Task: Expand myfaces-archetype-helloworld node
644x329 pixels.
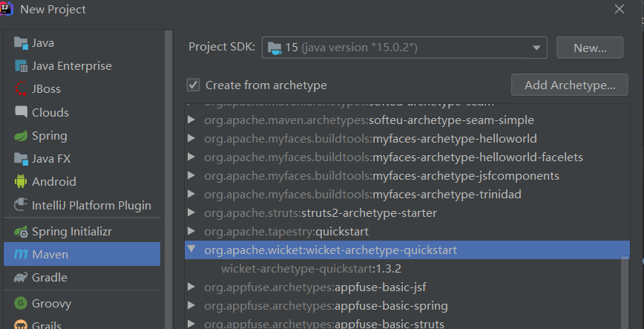Action: point(191,138)
